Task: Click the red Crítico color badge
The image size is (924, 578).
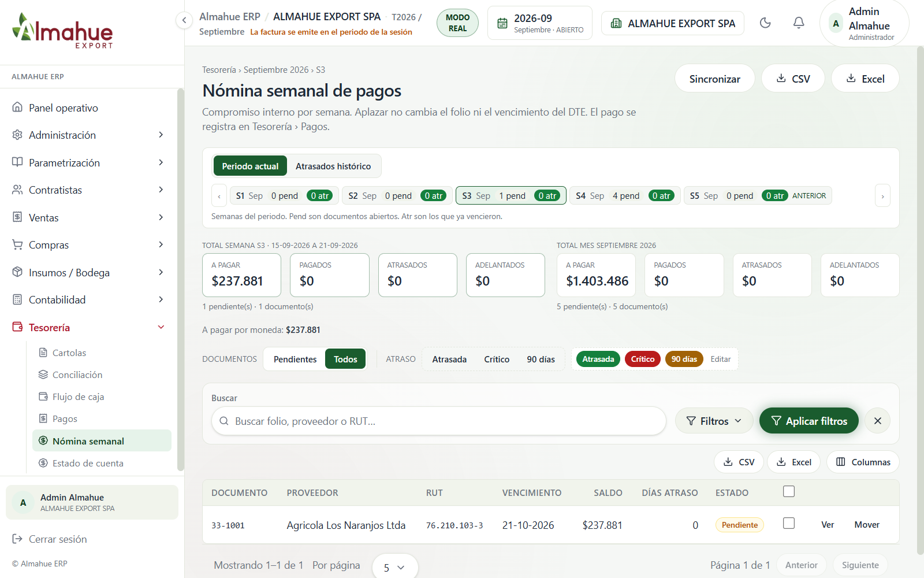Action: 642,359
